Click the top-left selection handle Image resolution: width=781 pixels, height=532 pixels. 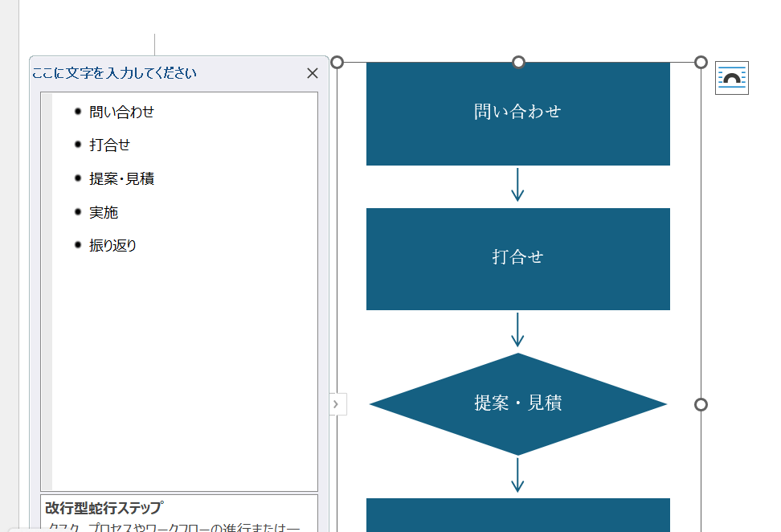(x=338, y=60)
